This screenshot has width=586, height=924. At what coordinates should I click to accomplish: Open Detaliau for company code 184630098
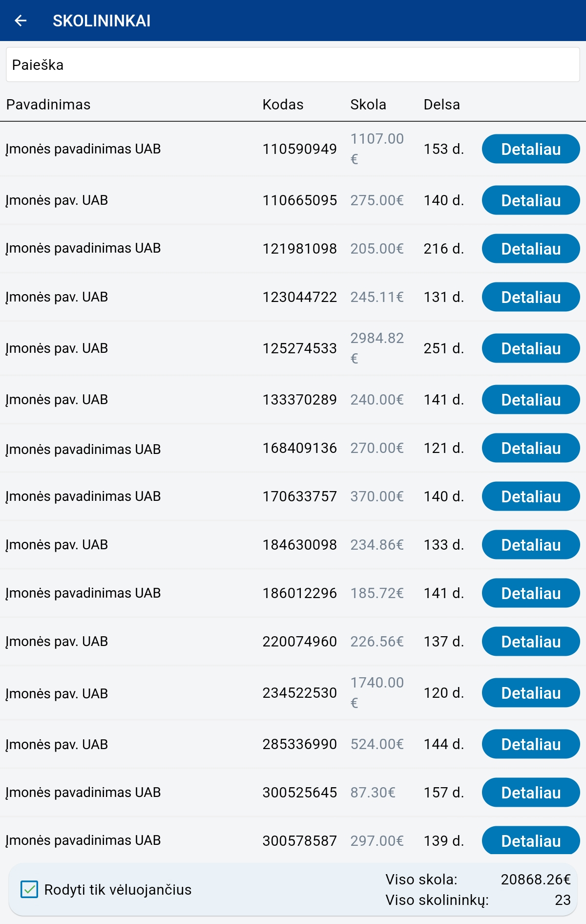[531, 545]
